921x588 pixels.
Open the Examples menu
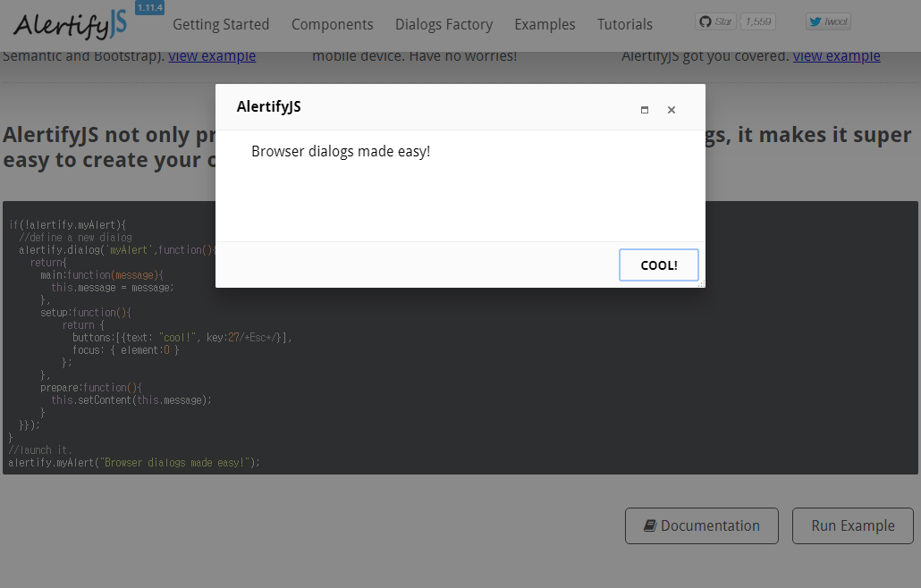coord(545,25)
